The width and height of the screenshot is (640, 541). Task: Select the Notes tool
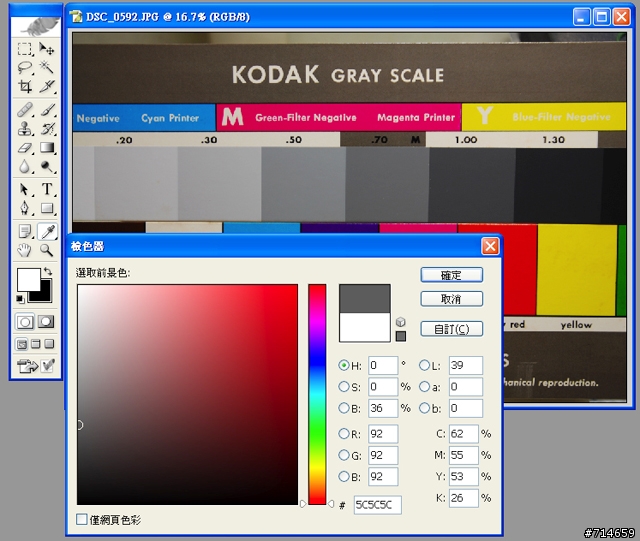[25, 232]
